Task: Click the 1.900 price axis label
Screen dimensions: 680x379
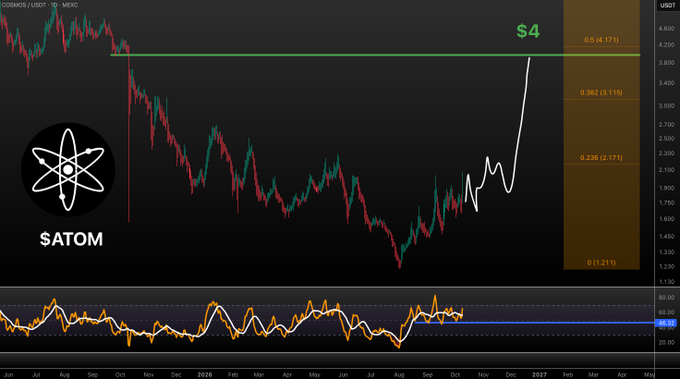Action: (666, 188)
